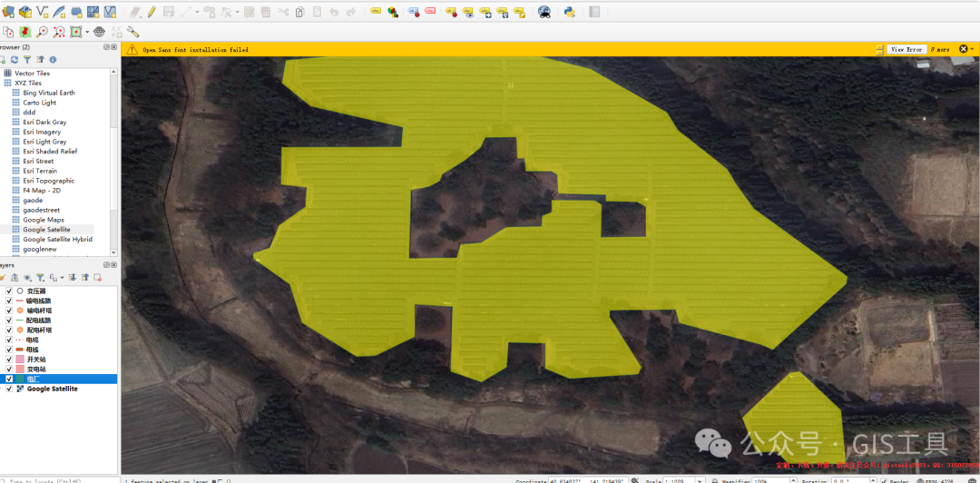
Task: Toggle visibility of 开关站 layer
Action: tap(9, 360)
